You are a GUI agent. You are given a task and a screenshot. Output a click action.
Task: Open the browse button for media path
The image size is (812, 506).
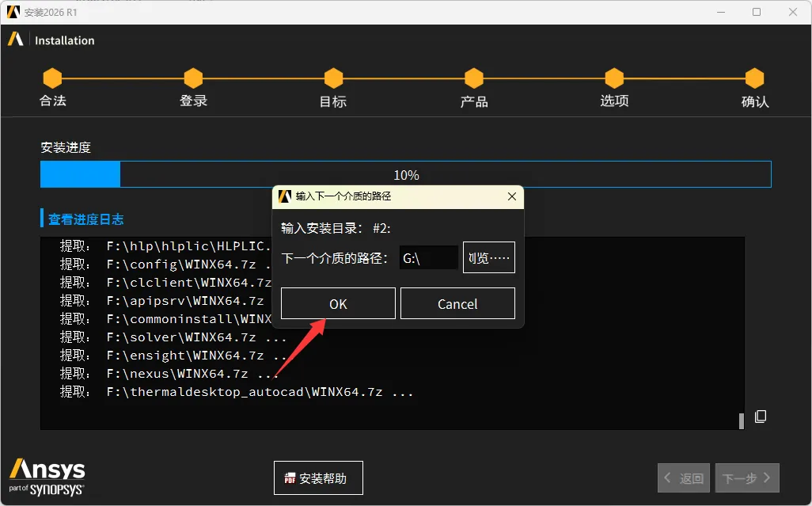[x=489, y=257]
